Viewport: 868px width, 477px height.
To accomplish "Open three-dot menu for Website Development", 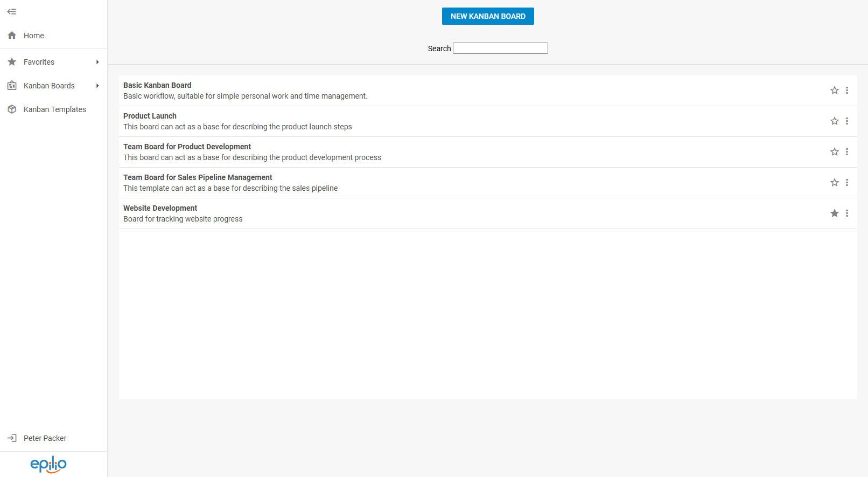I will (x=847, y=213).
